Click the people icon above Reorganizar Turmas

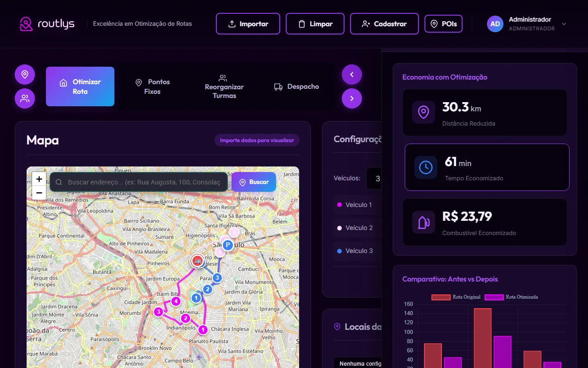(x=223, y=78)
